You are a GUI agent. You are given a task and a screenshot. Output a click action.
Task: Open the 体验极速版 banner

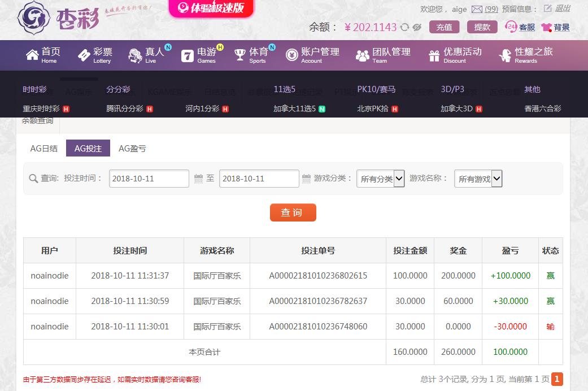point(211,8)
